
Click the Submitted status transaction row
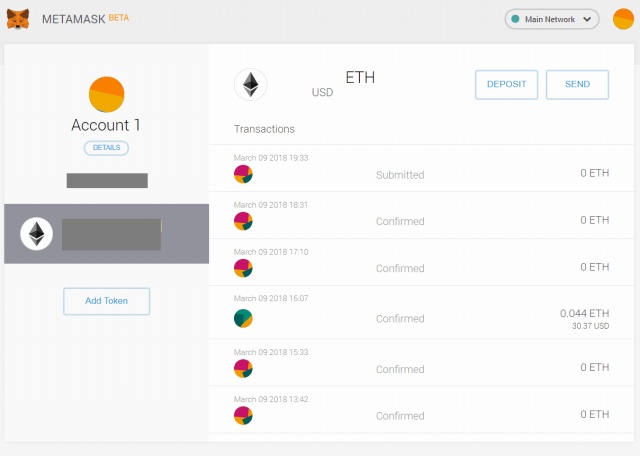(x=421, y=168)
